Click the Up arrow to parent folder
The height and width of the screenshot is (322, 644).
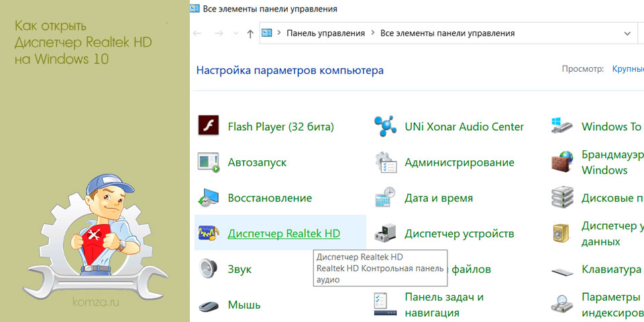250,34
